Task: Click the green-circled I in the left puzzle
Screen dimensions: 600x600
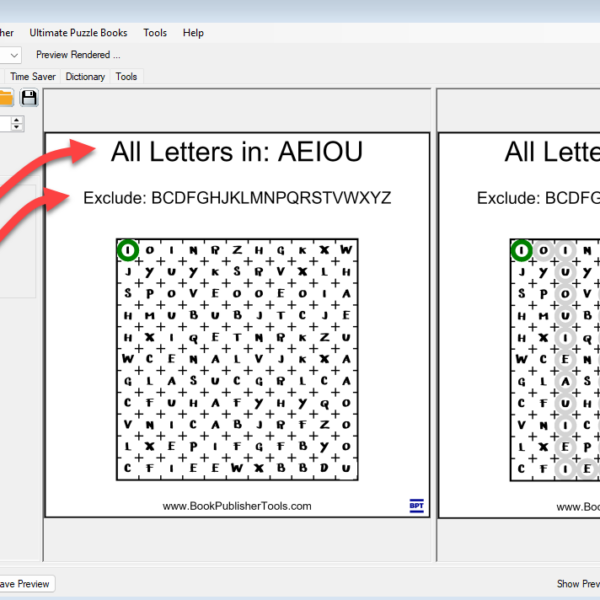Action: click(127, 249)
